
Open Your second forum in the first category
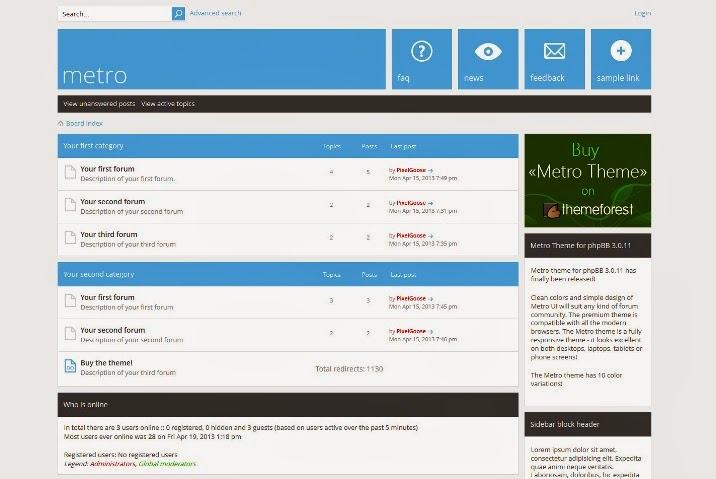(x=113, y=201)
